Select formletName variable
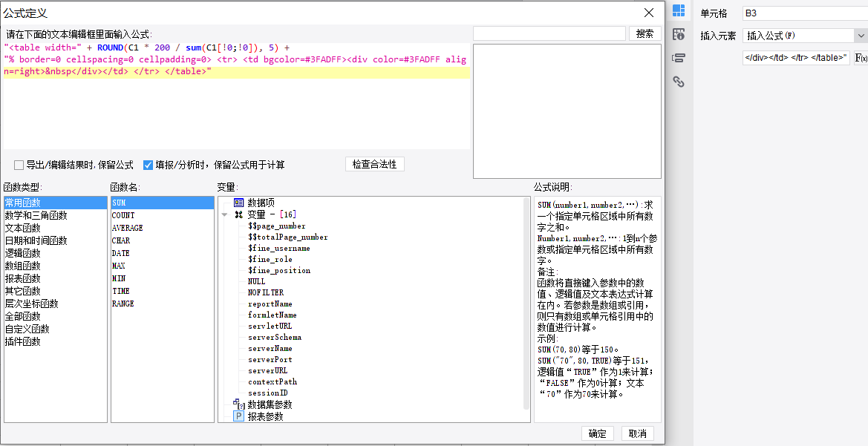 coord(273,315)
